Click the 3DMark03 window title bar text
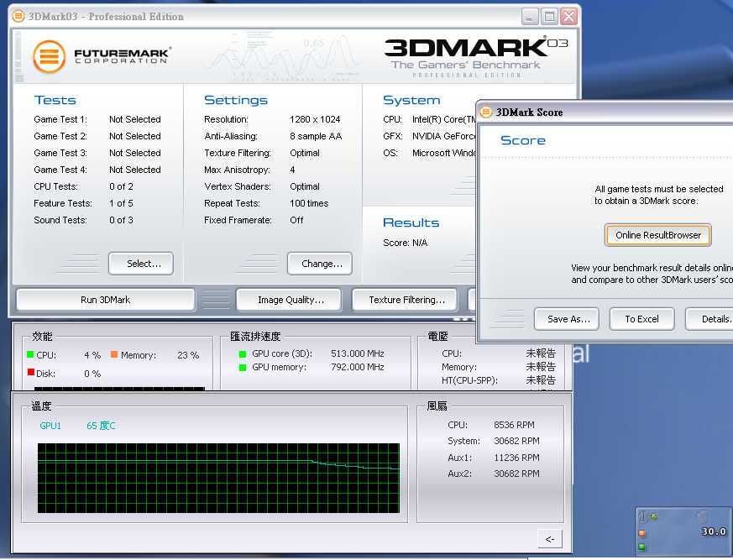The width and height of the screenshot is (733, 560). click(106, 16)
